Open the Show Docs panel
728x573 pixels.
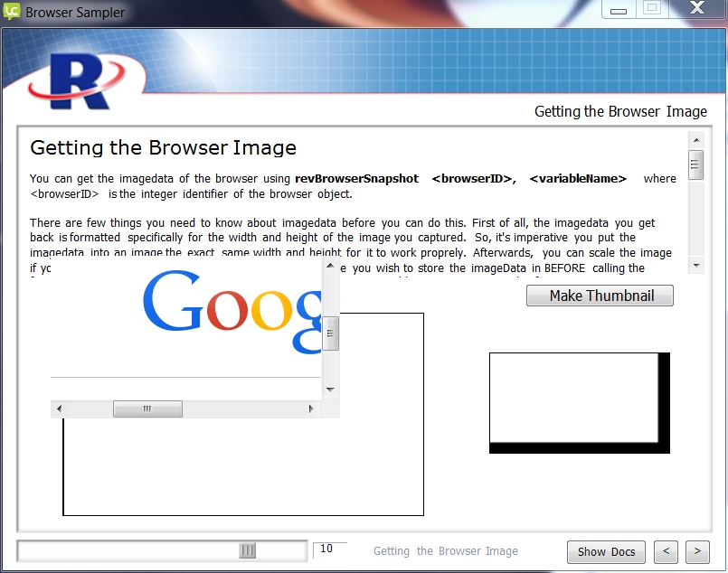tap(606, 551)
